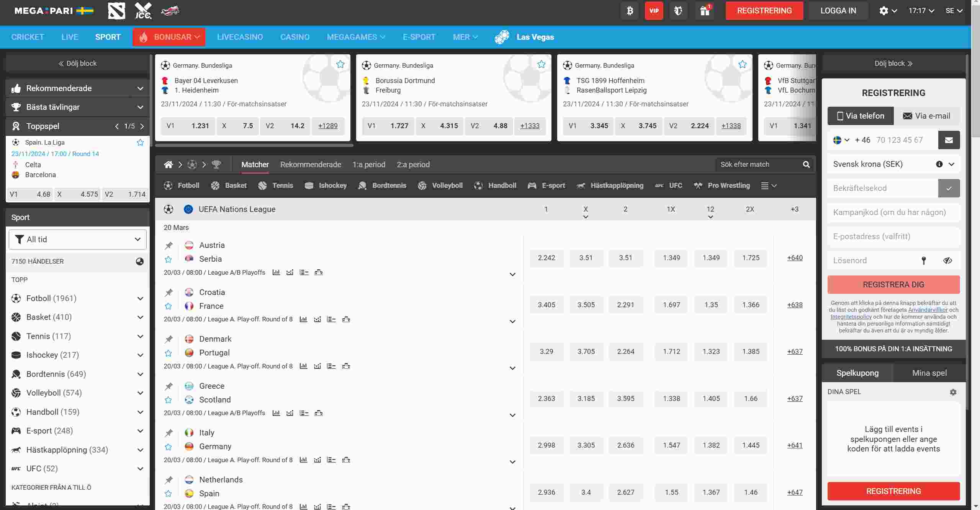
Task: Click the Kampanjkod input field
Action: coord(893,212)
